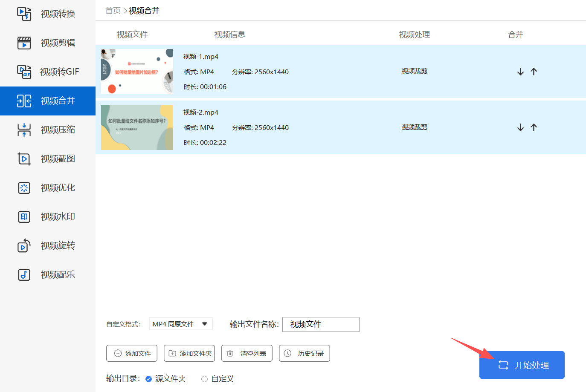
Task: Click the 合并 column header
Action: point(516,35)
